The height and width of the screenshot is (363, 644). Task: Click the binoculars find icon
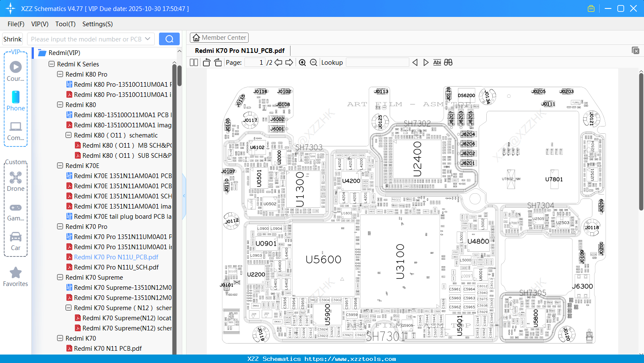point(448,63)
